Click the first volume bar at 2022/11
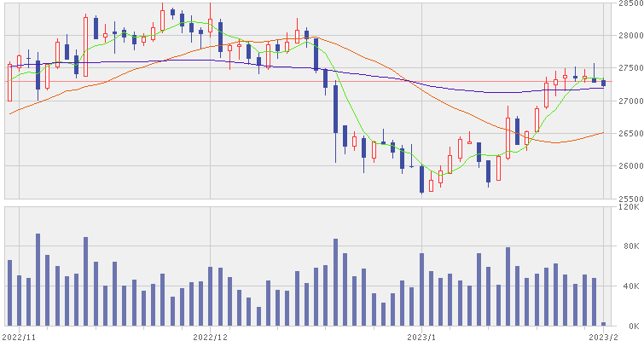 point(10,293)
